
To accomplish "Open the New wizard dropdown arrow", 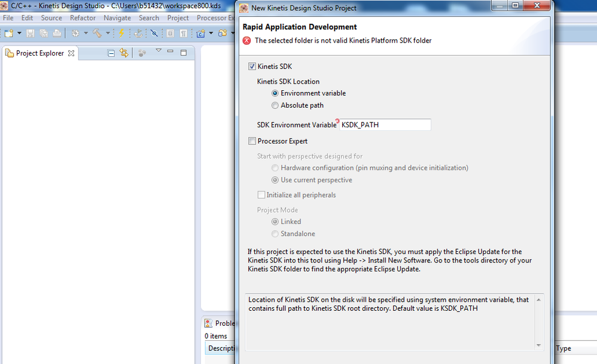I will [19, 33].
